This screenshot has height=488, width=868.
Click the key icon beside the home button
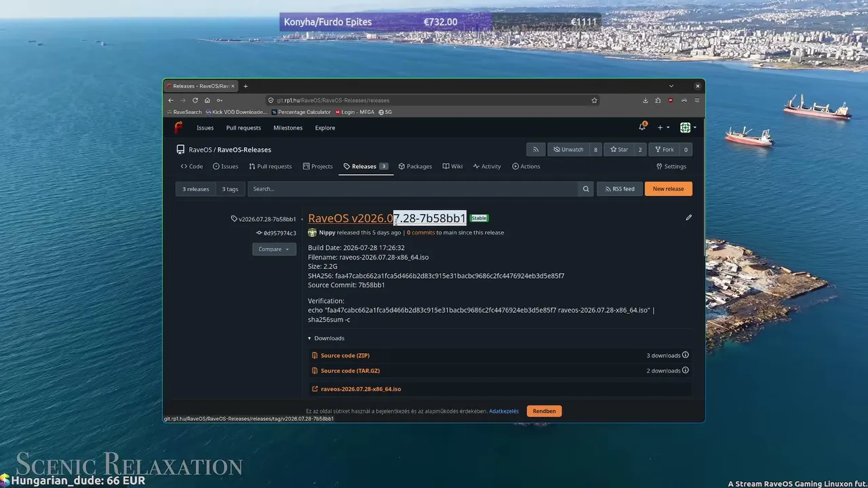219,100
